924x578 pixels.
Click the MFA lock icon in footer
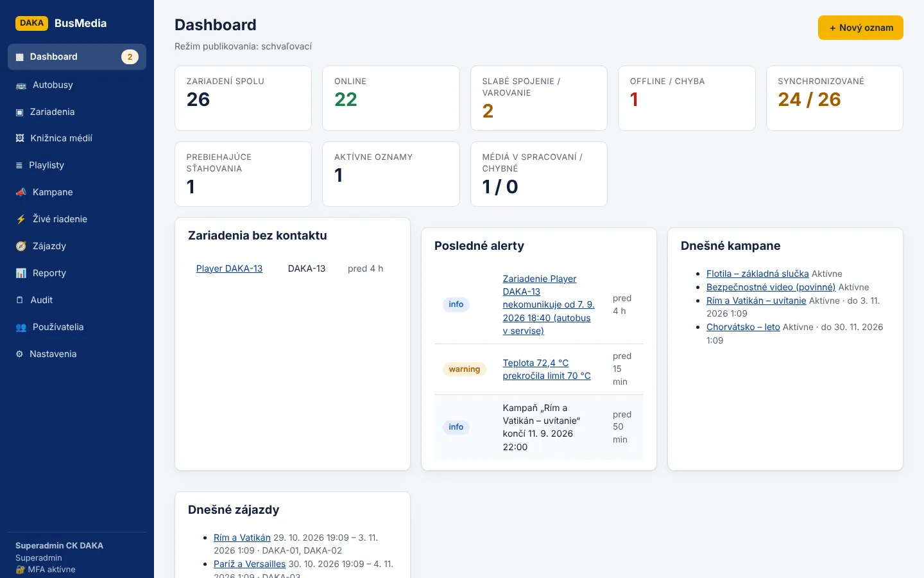(20, 570)
